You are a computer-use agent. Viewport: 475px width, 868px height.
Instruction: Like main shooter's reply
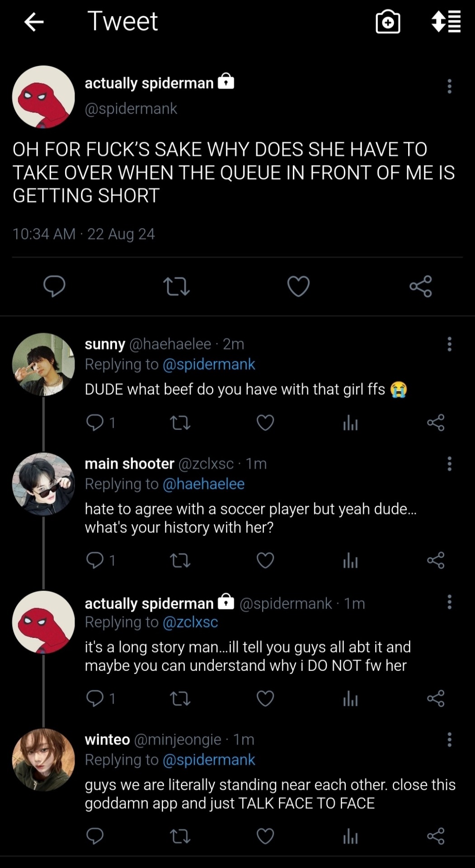point(265,561)
